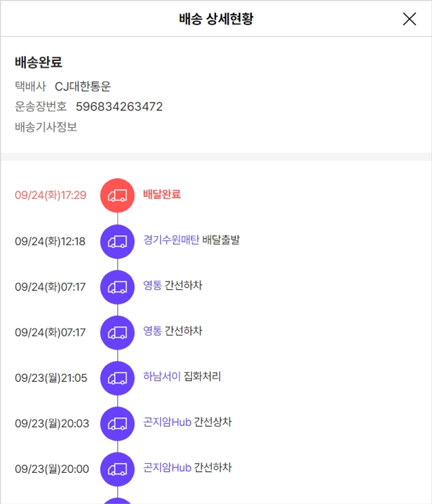Image resolution: width=432 pixels, height=504 pixels.
Task: Open the 경기수원매탄 location link
Action: pyautogui.click(x=171, y=240)
